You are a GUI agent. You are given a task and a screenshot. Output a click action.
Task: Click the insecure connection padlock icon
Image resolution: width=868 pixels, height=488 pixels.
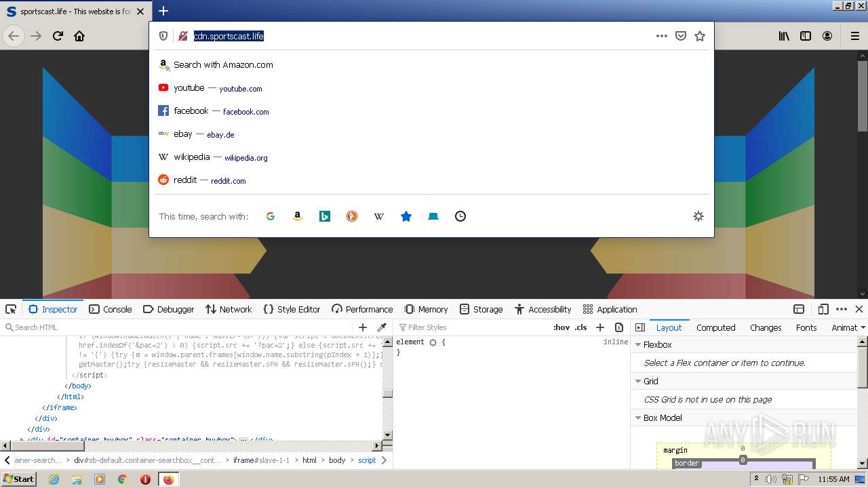[x=182, y=36]
